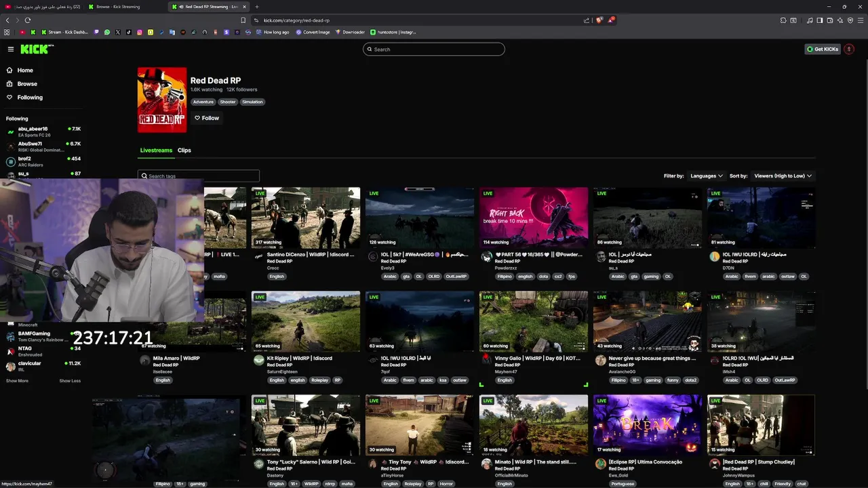Open Instagram bookmark icon
The image size is (868, 488).
(x=140, y=32)
